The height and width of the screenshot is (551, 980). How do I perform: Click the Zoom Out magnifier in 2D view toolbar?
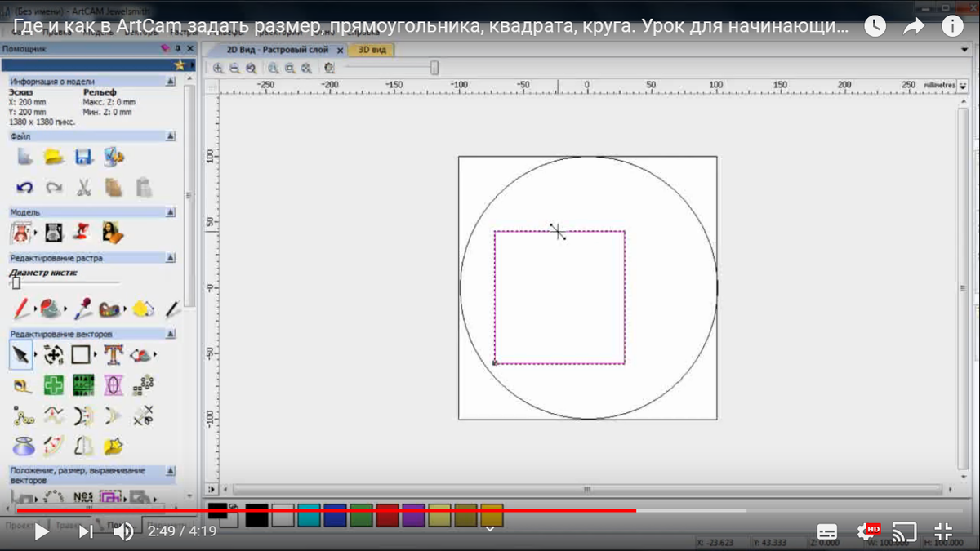click(x=234, y=69)
